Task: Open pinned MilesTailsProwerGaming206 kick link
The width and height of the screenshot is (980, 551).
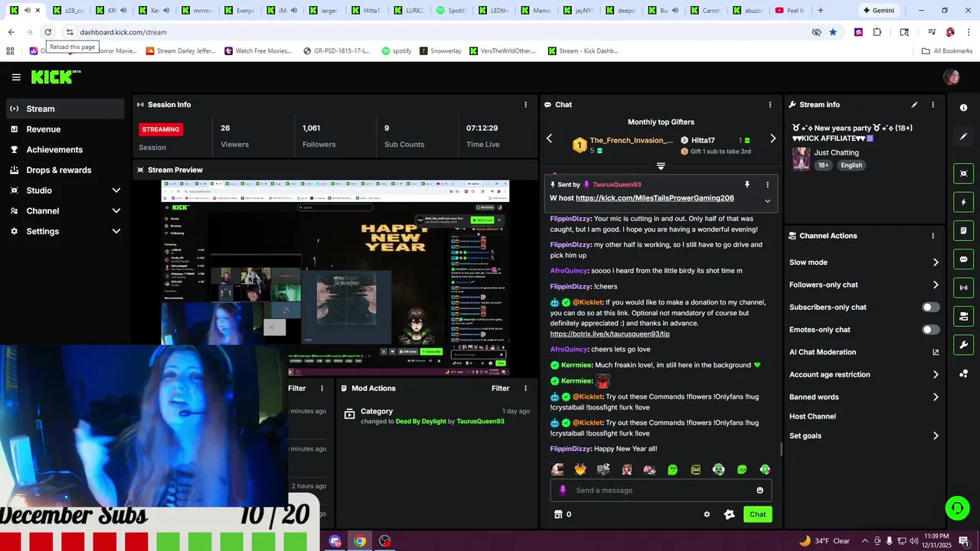Action: [x=655, y=198]
